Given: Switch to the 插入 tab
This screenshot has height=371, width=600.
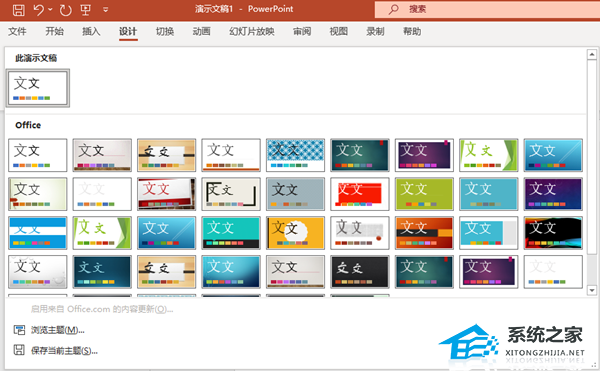Looking at the screenshot, I should point(91,31).
